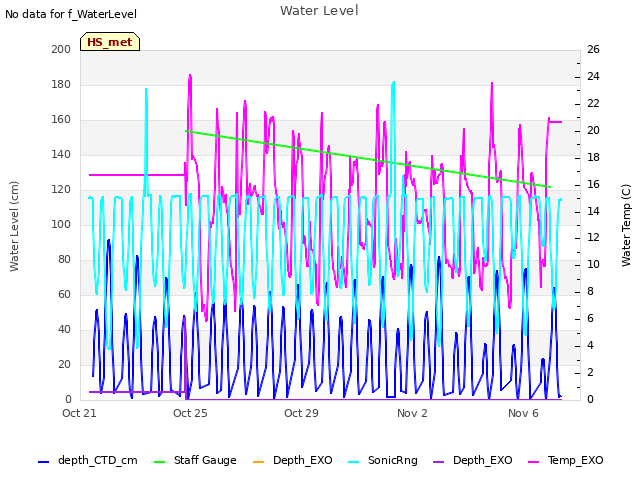640x480 pixels.
Task: Click the 14 tick on temperature axis
Action: point(593,211)
